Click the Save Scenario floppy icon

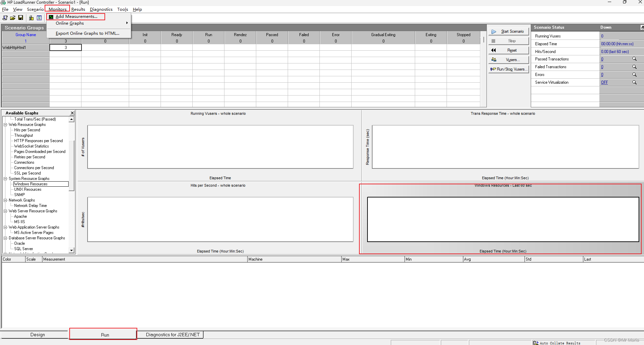tap(21, 18)
